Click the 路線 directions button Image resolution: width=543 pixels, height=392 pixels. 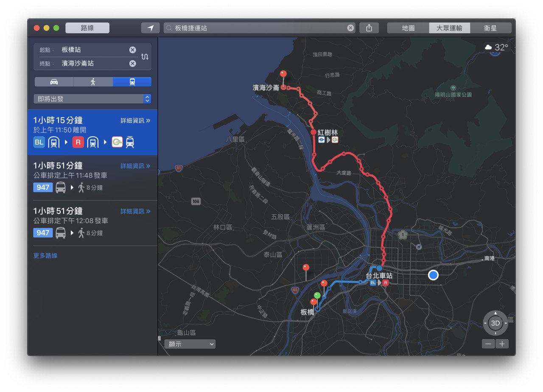click(x=87, y=28)
